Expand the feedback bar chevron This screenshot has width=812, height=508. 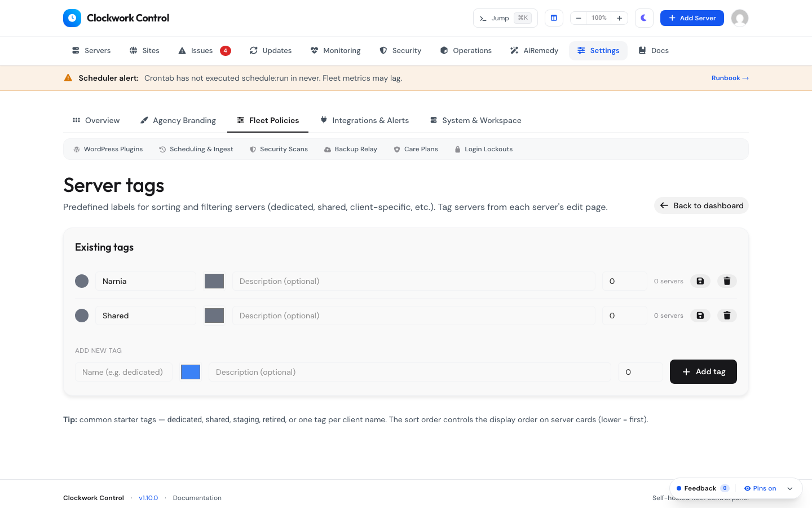pos(790,489)
